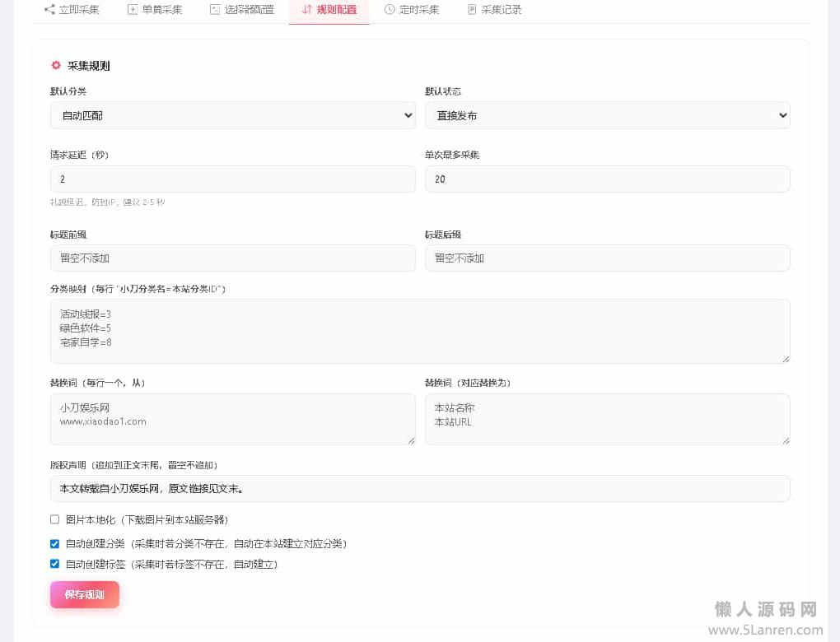This screenshot has width=840, height=642.
Task: Click the clock icon beside 定时采集
Action: (x=390, y=9)
